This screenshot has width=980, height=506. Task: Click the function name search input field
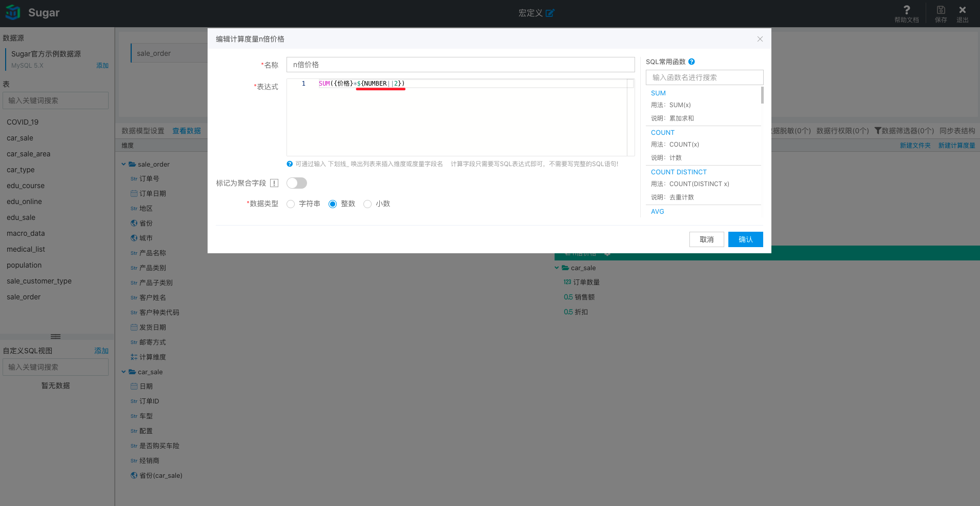pos(704,77)
